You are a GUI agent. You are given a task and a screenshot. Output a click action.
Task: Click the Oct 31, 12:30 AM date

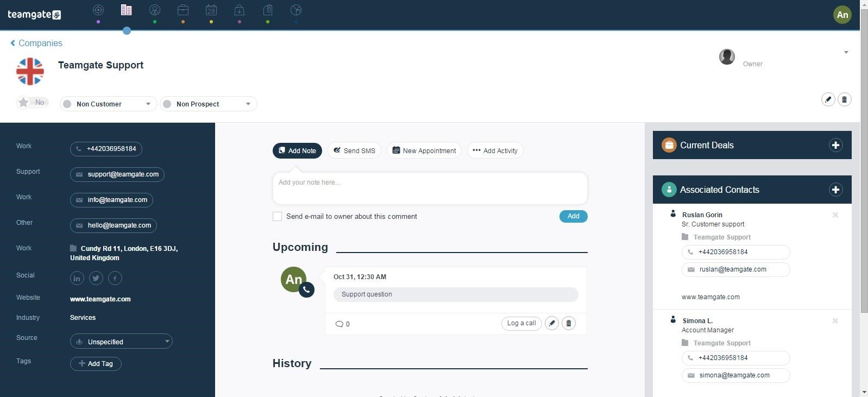coord(360,277)
